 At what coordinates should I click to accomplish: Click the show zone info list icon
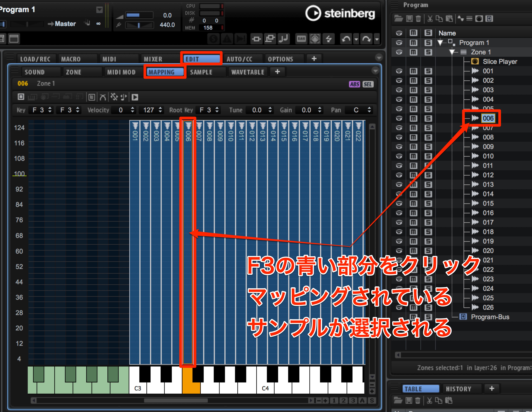(x=92, y=97)
